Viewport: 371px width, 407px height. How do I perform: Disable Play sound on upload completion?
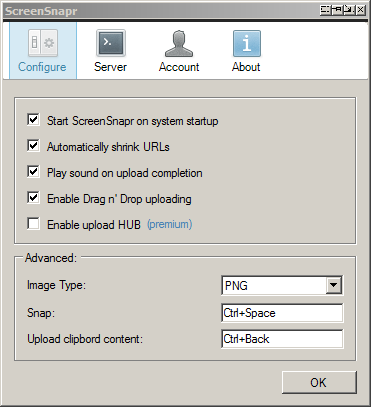[33, 172]
